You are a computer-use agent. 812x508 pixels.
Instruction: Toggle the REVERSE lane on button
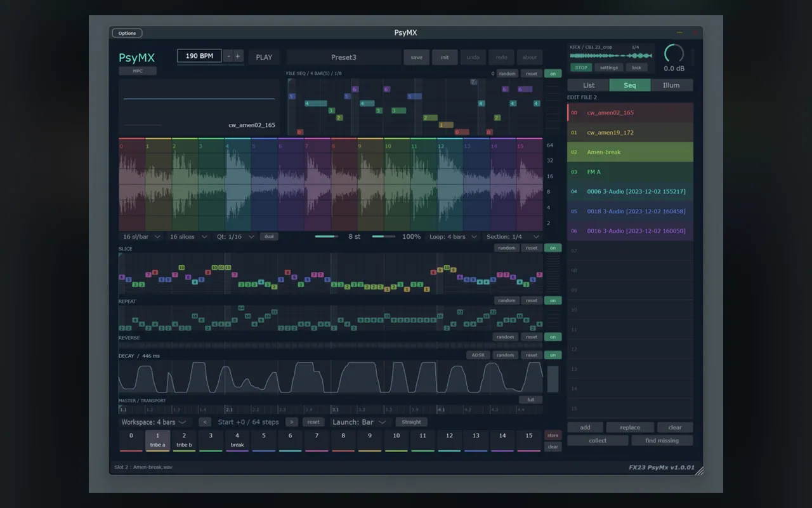pos(553,337)
